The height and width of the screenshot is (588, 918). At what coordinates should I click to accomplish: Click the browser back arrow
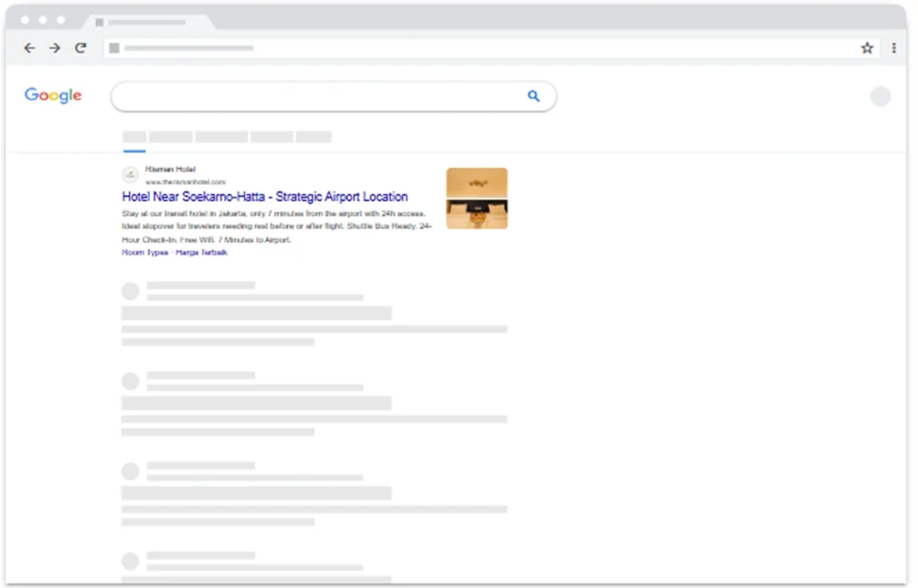click(x=29, y=48)
